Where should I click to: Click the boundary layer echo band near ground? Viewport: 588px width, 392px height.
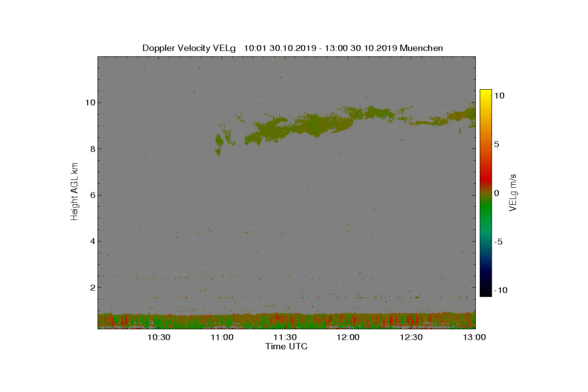click(286, 321)
